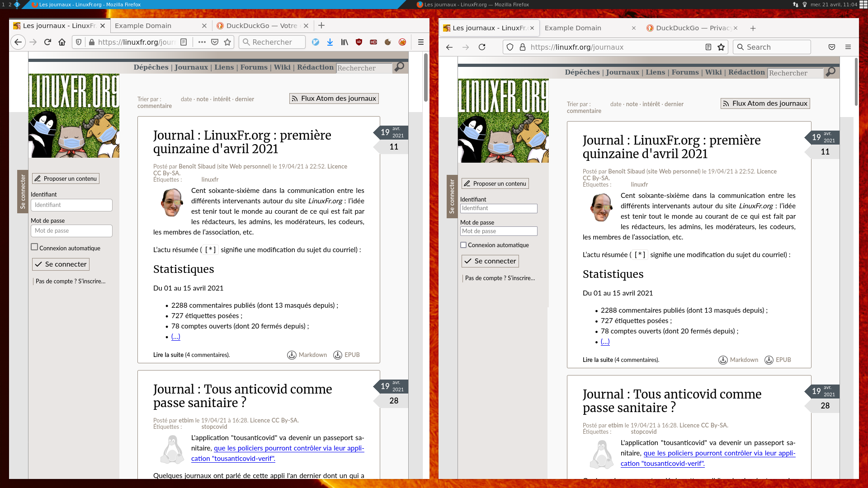Focus 'Identifiant' field in left window
This screenshot has width=868, height=488.
point(71,205)
